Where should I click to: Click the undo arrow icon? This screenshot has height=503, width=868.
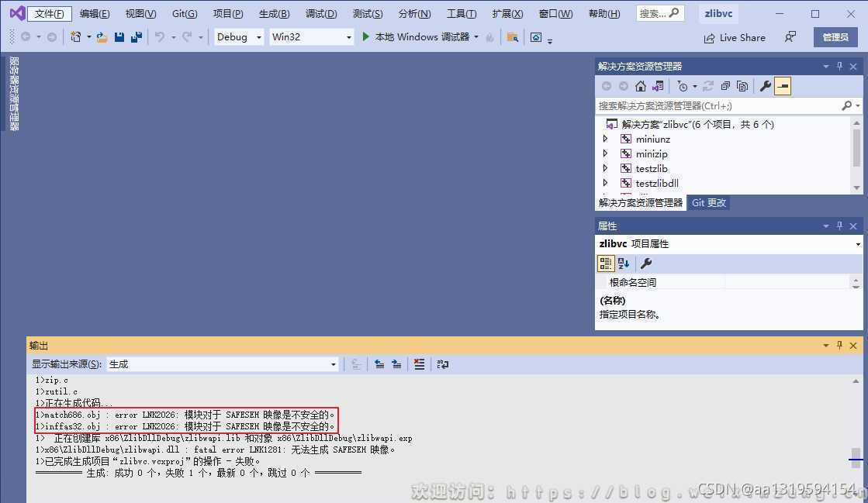(x=160, y=37)
